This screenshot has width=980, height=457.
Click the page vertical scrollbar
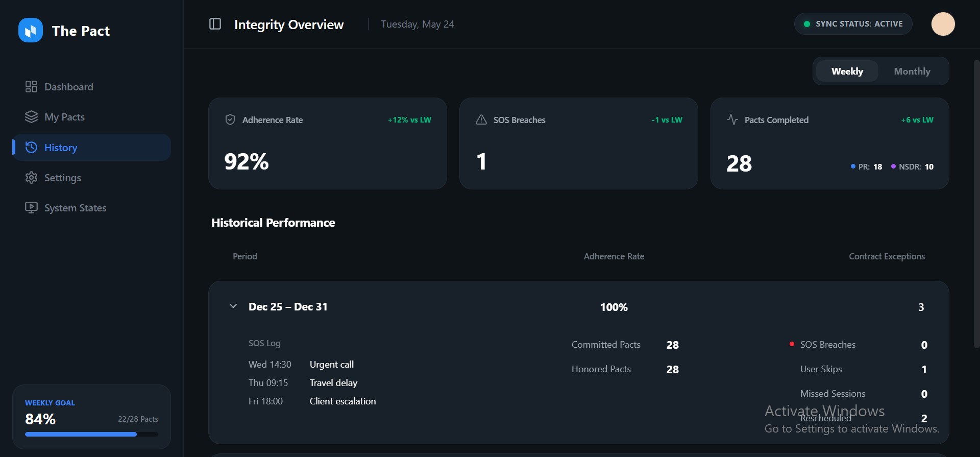pos(976,204)
